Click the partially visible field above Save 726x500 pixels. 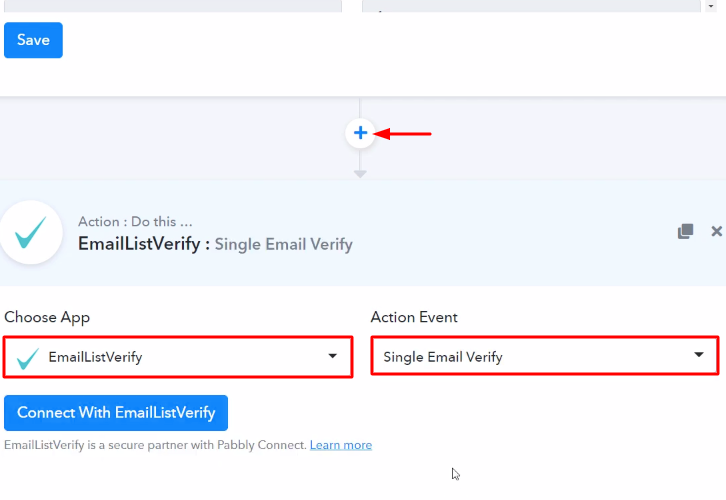172,5
